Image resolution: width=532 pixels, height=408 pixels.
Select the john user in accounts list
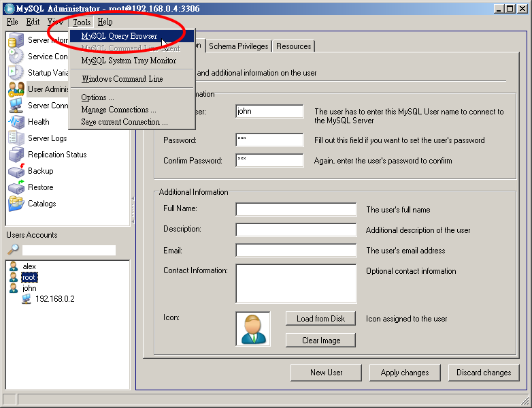tap(29, 288)
